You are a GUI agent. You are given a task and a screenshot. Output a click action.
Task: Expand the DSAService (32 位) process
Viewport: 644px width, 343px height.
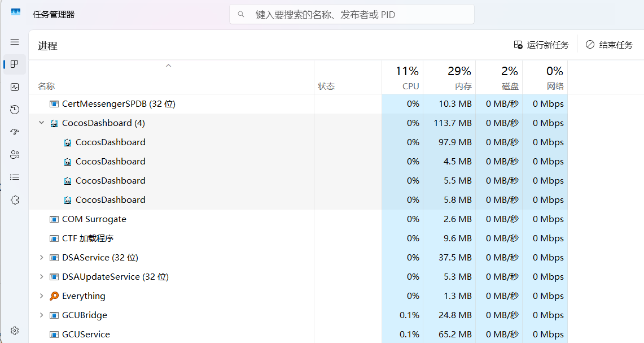tap(41, 258)
